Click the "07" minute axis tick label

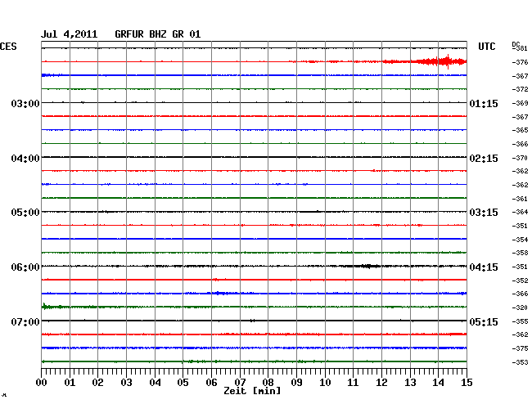[240, 382]
